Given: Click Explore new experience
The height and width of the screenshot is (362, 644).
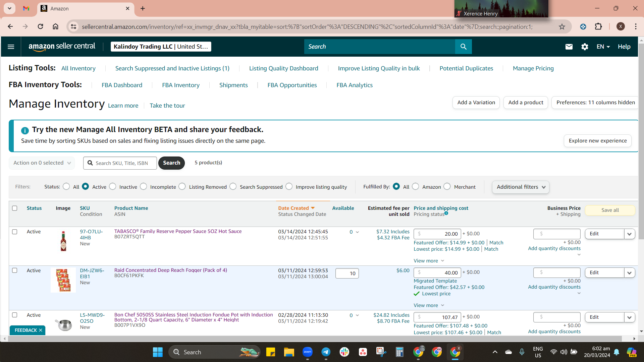Looking at the screenshot, I should pyautogui.click(x=598, y=141).
